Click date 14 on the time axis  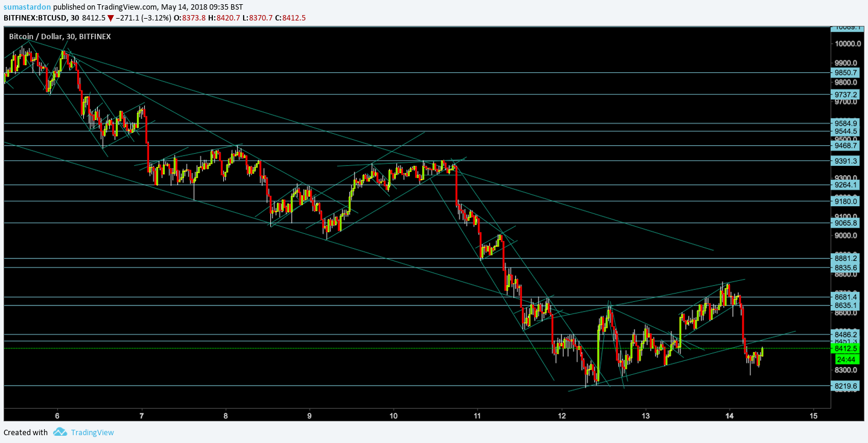click(x=729, y=416)
